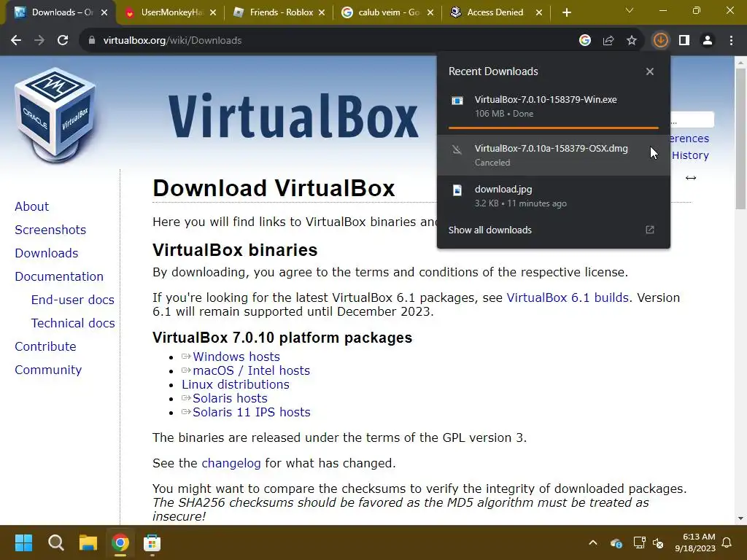
Task: Expand the tab search chevron
Action: [x=630, y=10]
